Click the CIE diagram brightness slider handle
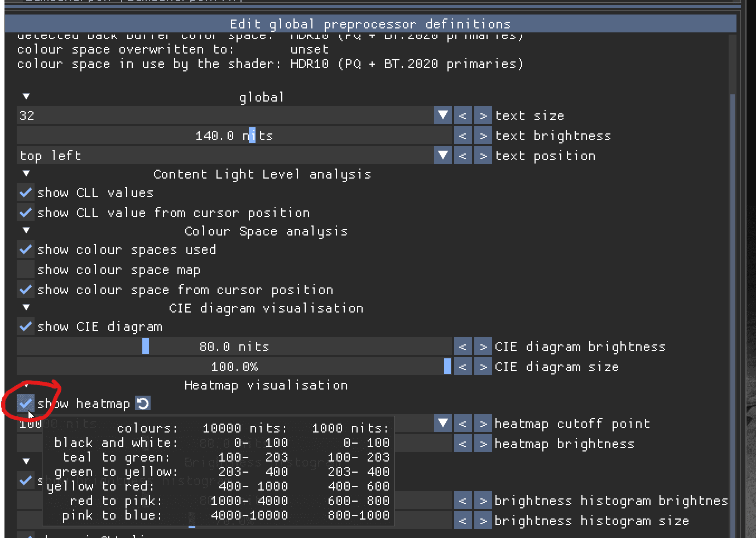 click(x=146, y=347)
